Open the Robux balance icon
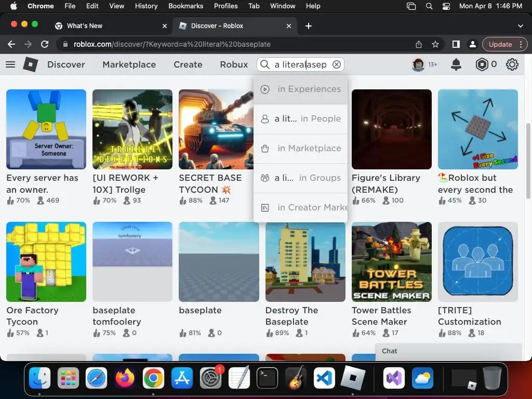The height and width of the screenshot is (399, 532). point(482,64)
